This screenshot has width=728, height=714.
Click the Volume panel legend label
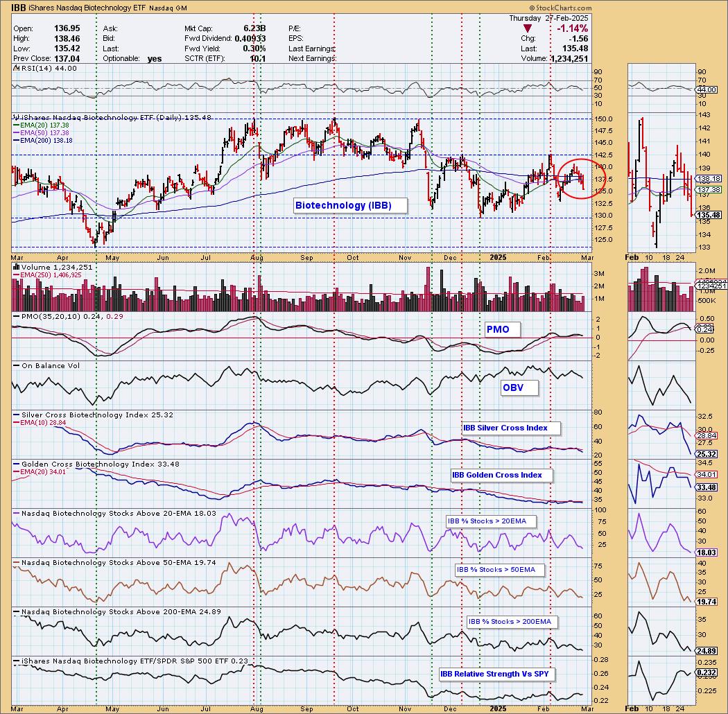[53, 268]
